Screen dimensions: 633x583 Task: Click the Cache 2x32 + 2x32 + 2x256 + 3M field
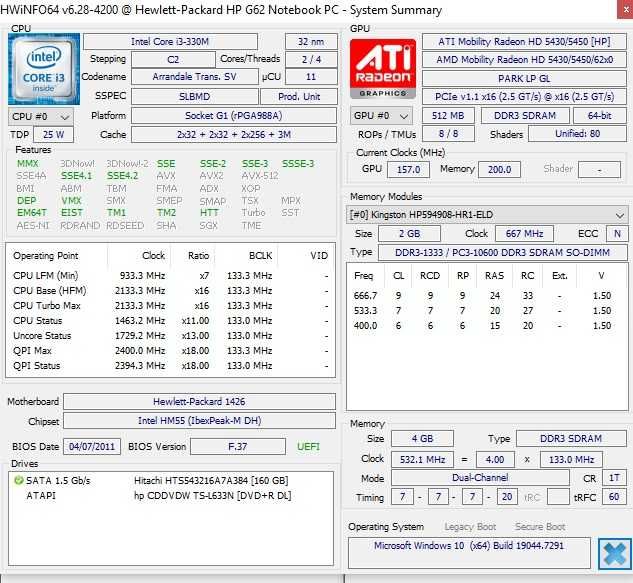point(234,134)
